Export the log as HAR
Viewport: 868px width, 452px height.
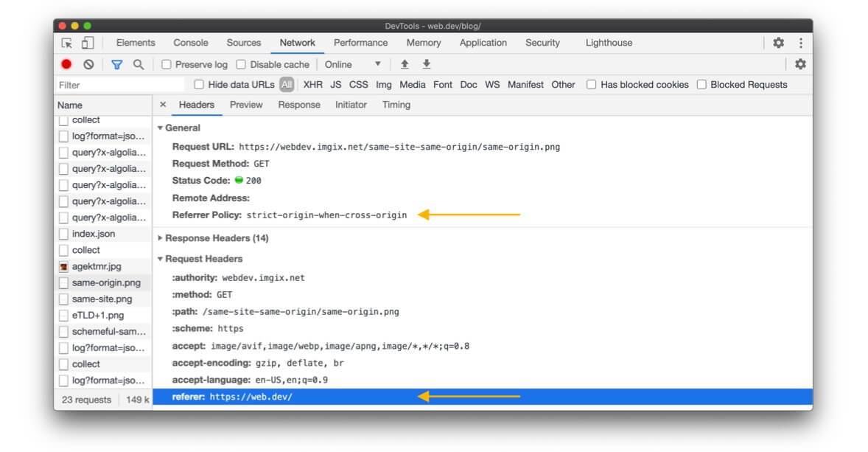coord(426,65)
